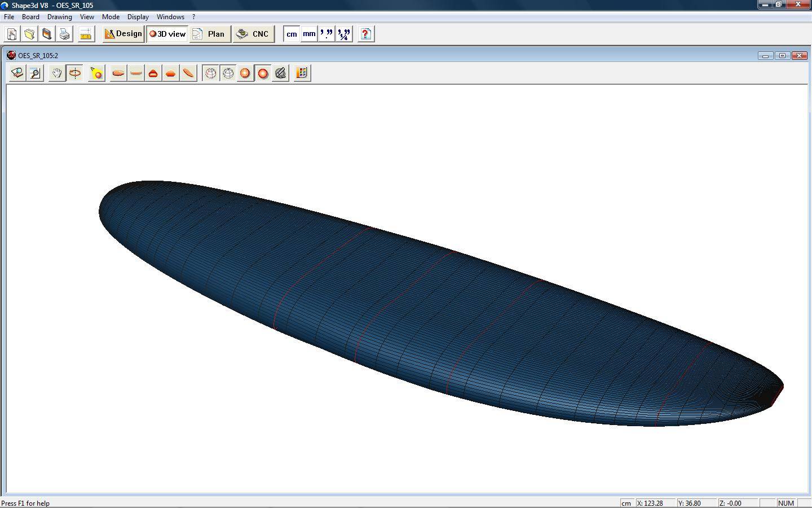
Task: Open the color palette grid icon
Action: click(302, 73)
